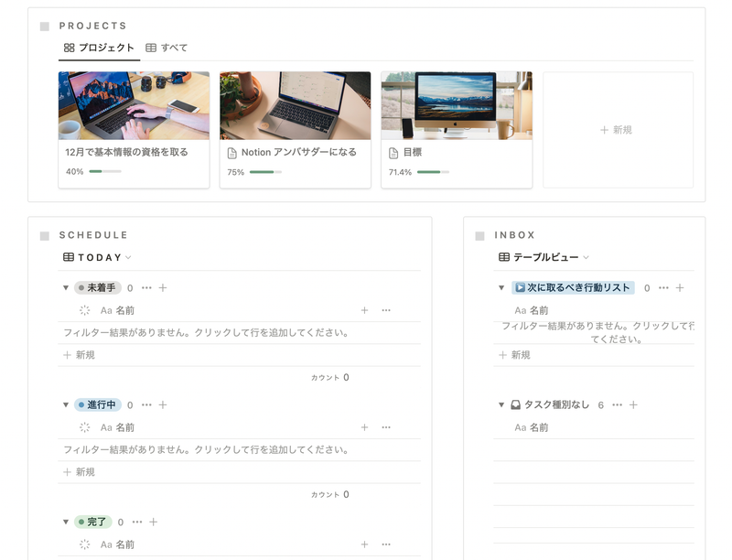This screenshot has height=560, width=732.
Task: Open the テーブルビュー view menu in INBOX
Action: (x=586, y=257)
